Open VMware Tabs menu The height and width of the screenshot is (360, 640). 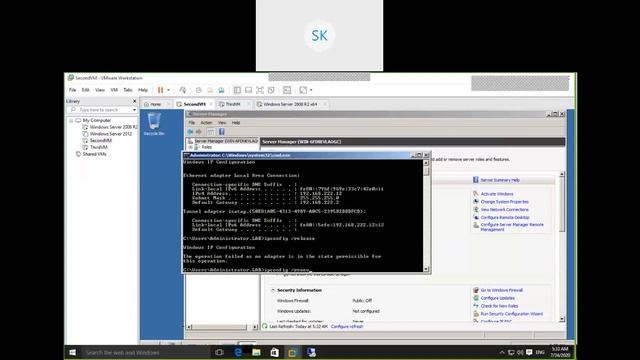pyautogui.click(x=128, y=90)
